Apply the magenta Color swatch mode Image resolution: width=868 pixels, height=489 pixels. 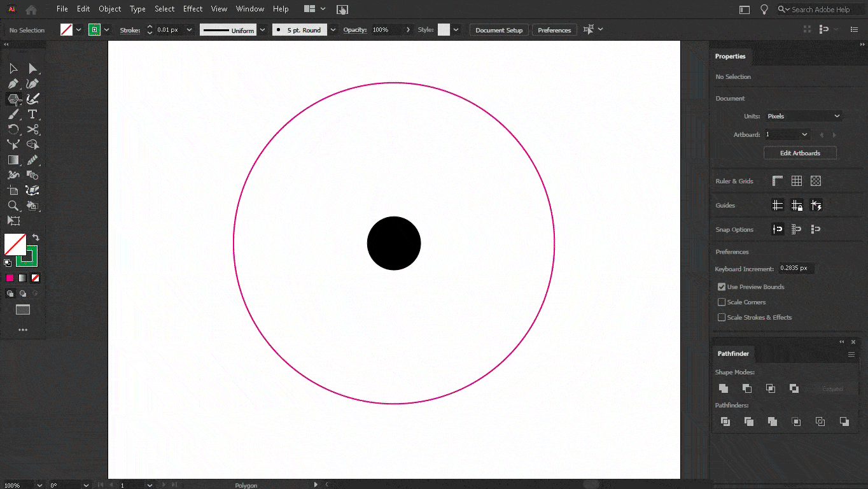(x=10, y=278)
